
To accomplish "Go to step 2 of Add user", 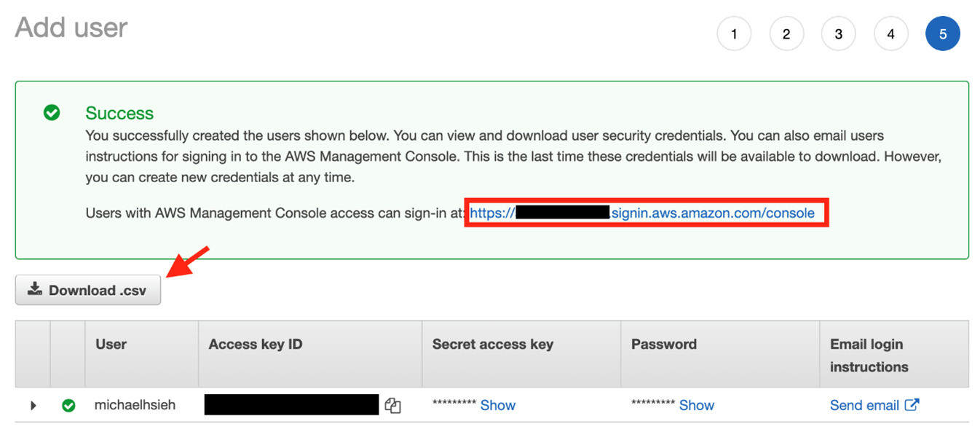I will (x=786, y=34).
